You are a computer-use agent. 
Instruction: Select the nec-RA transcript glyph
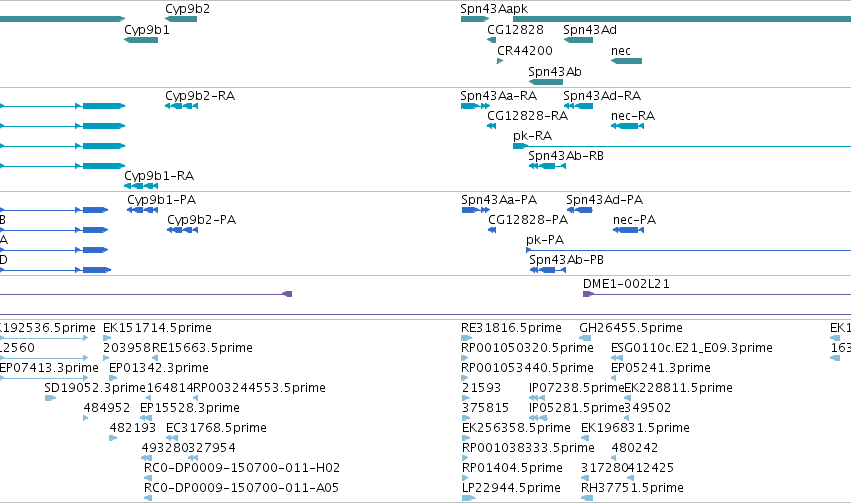627,126
